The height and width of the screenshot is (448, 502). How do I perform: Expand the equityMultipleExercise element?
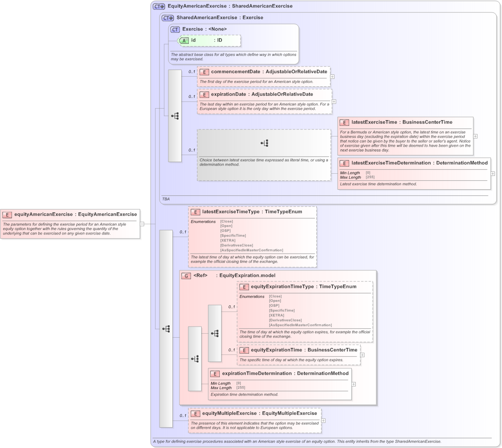point(323,421)
